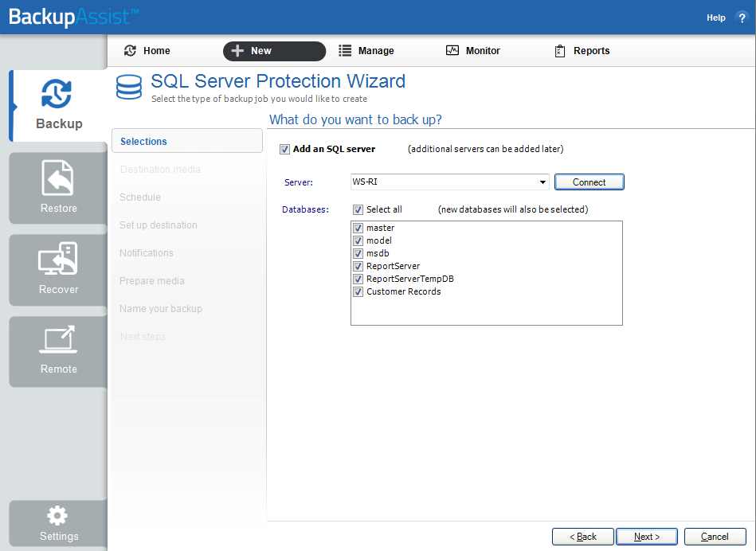The height and width of the screenshot is (551, 756).
Task: Click the Help link
Action: [715, 18]
